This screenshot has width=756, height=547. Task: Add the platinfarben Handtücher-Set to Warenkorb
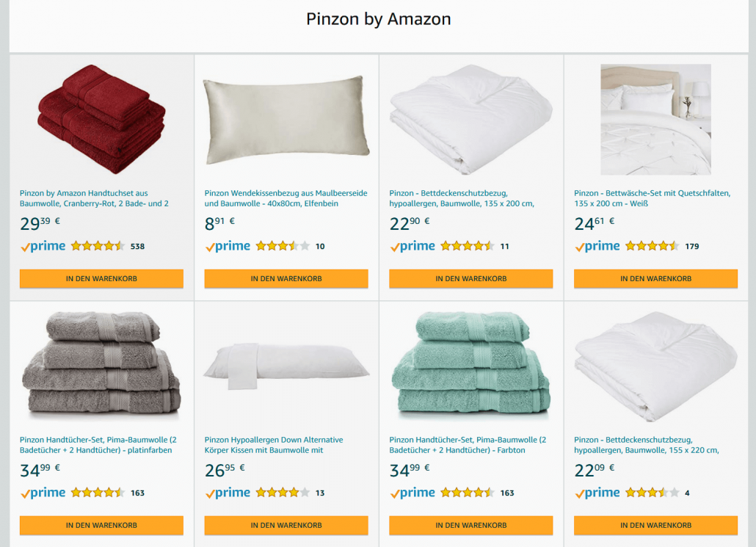click(101, 526)
